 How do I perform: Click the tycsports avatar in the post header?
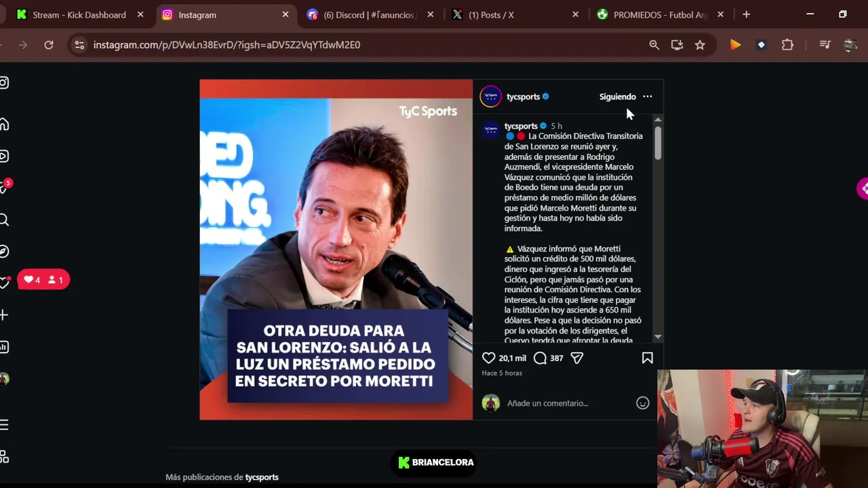(491, 97)
